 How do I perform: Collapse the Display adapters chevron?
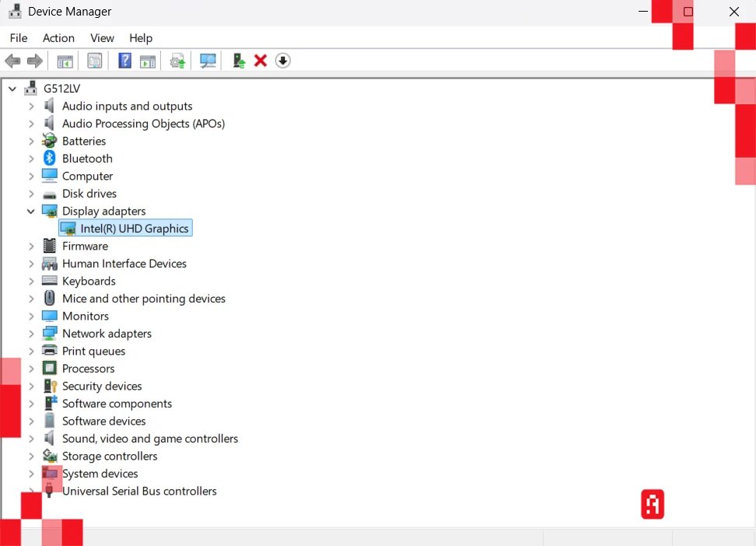(31, 212)
